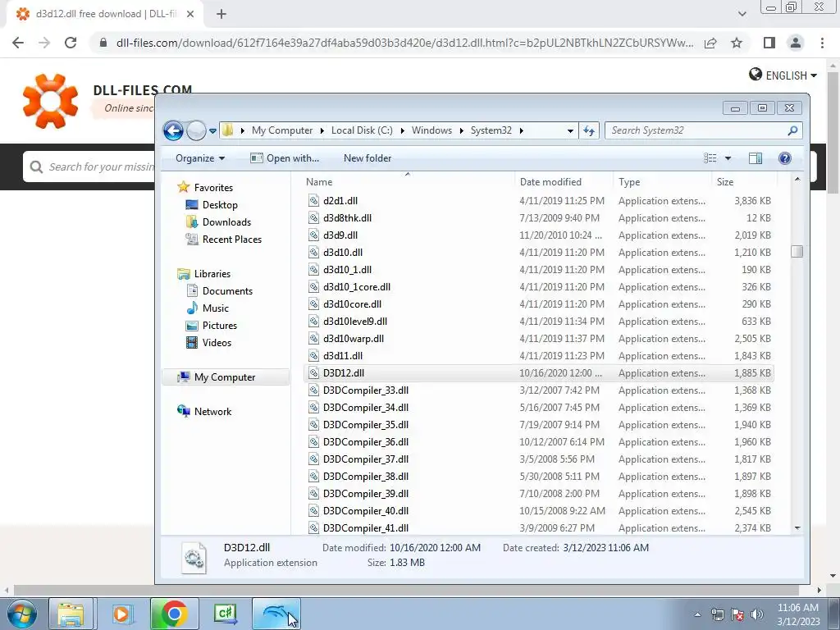840x630 pixels.
Task: Open a new browser tab
Action: click(221, 15)
